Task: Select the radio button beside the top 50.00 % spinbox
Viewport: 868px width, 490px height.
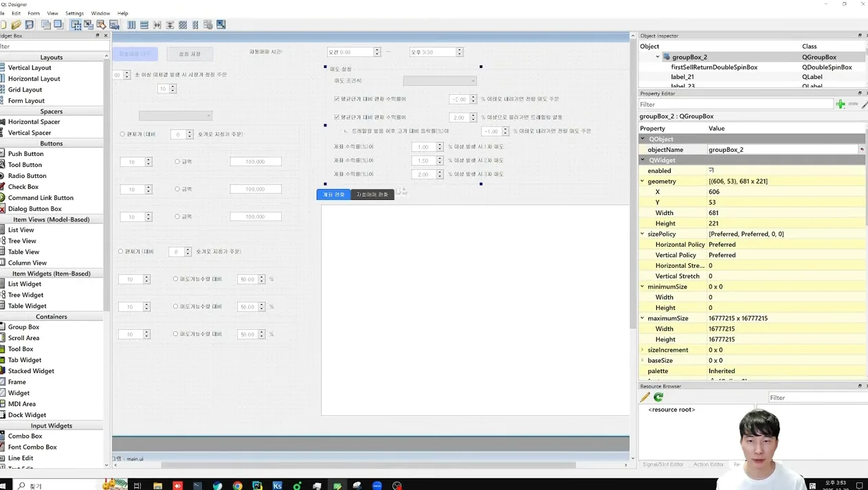Action: pos(175,279)
